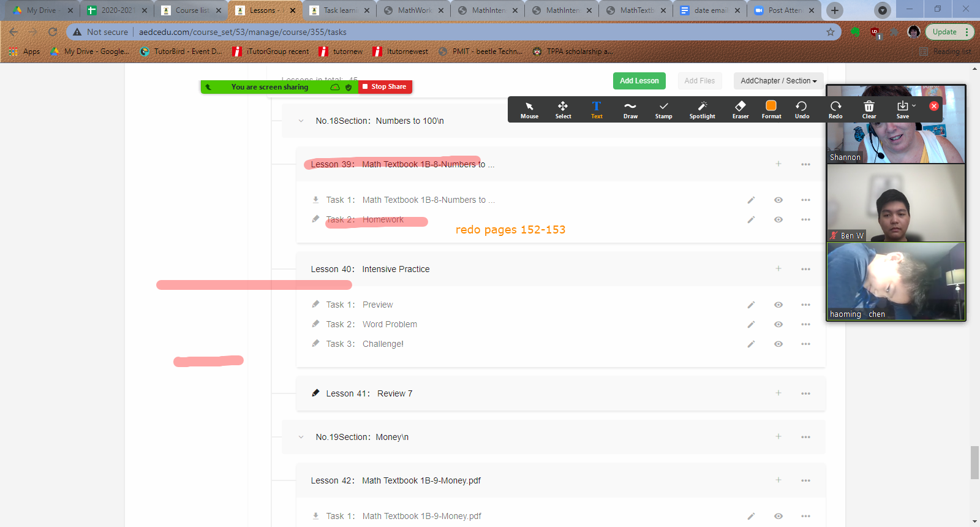Open more options for Lesson 40
Screen dimensions: 980x527
pyautogui.click(x=805, y=269)
